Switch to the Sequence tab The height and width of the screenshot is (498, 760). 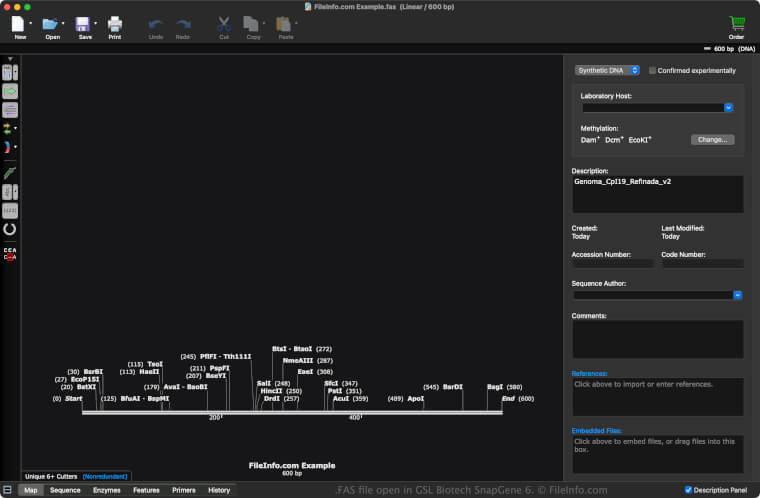pos(65,490)
